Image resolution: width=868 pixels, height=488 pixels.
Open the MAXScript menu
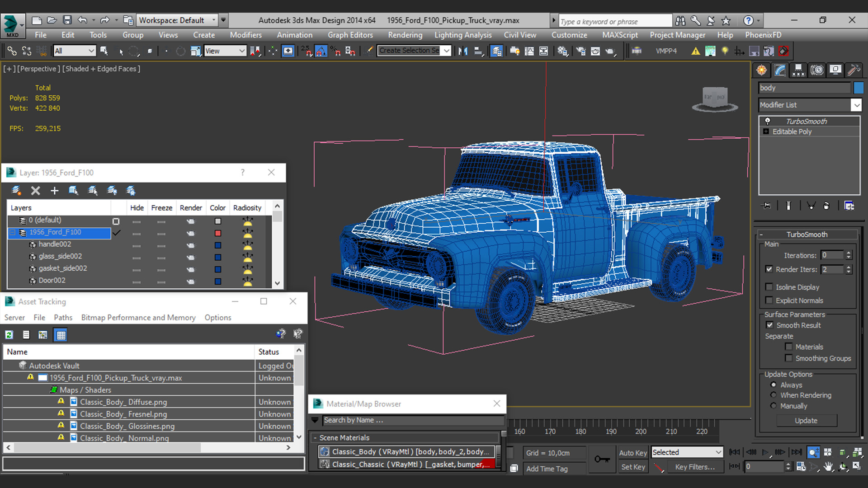pyautogui.click(x=620, y=35)
